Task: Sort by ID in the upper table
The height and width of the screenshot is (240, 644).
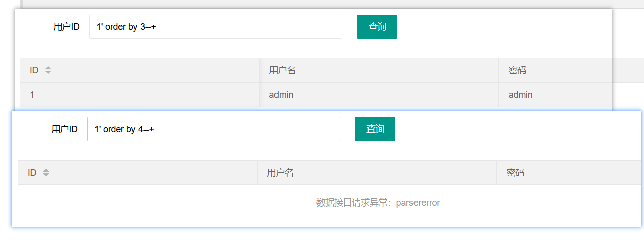Action: [x=48, y=70]
